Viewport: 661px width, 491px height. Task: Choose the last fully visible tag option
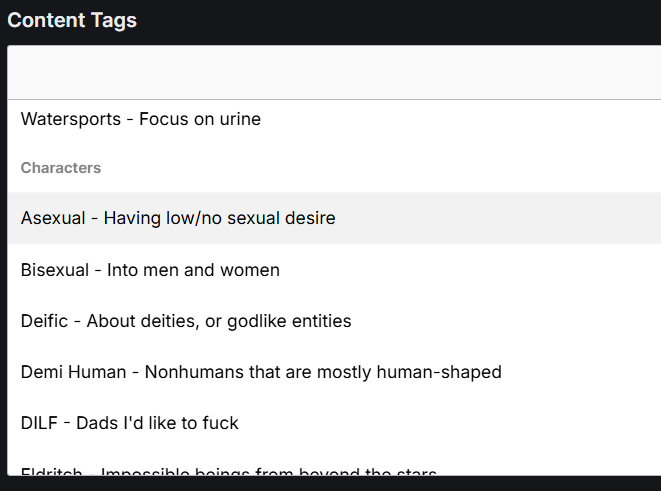(x=130, y=423)
